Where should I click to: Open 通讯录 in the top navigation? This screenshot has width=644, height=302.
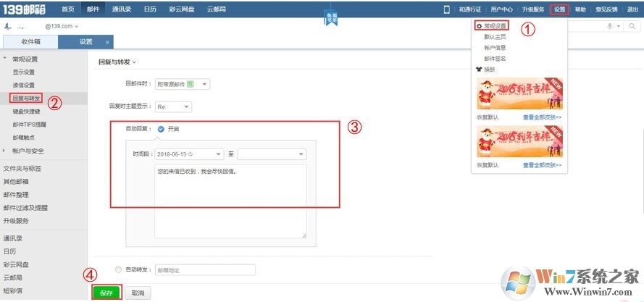(122, 9)
